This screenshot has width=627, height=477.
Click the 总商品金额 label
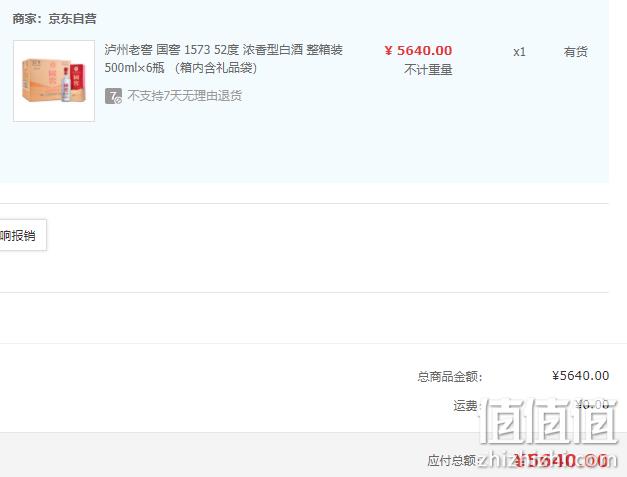coord(450,377)
